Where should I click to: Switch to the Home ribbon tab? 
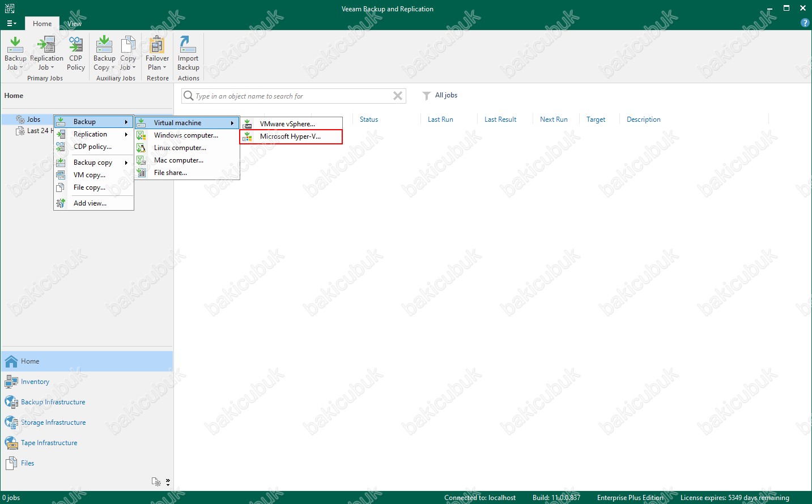click(42, 24)
